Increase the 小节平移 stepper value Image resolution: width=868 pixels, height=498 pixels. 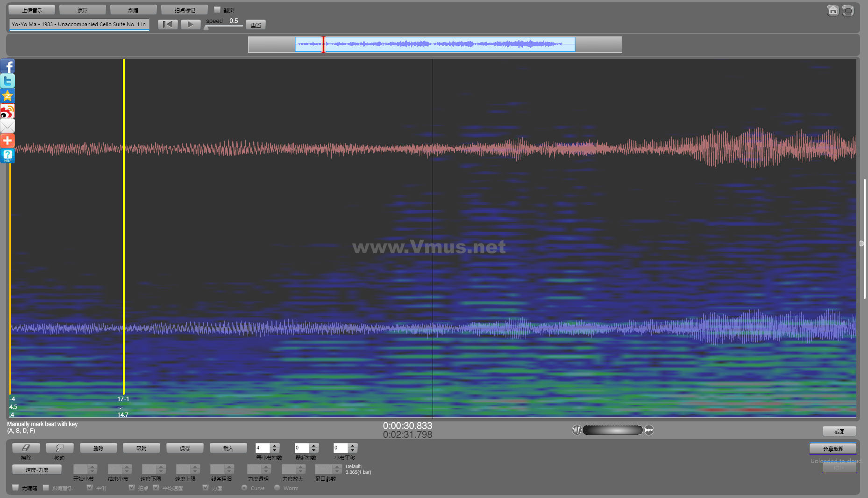coord(353,446)
